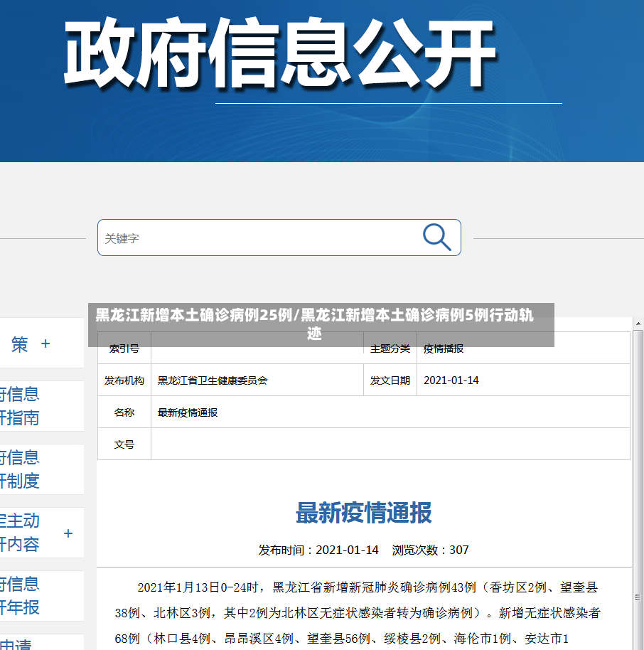
Task: Click the 浏览次数：307 view count
Action: (430, 550)
